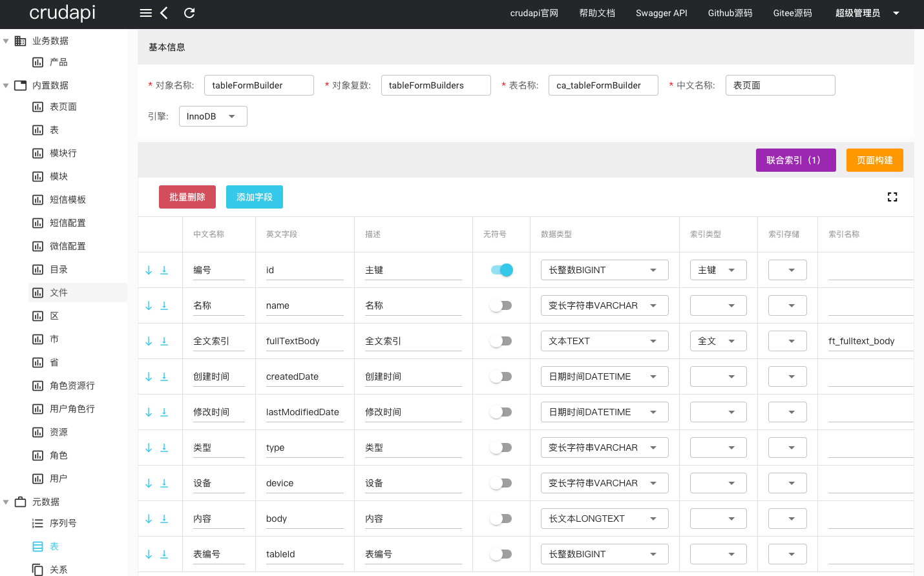The image size is (924, 576).
Task: Turn on 无符号 for the tableId row
Action: (x=501, y=553)
